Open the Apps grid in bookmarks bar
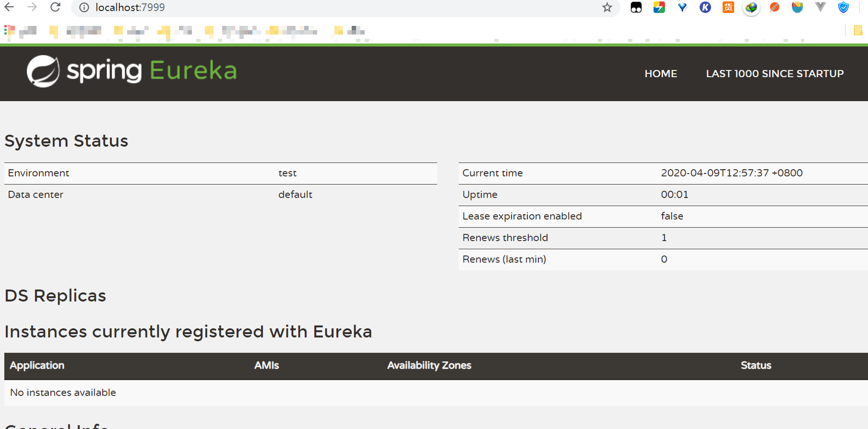The height and width of the screenshot is (429, 868). click(9, 31)
